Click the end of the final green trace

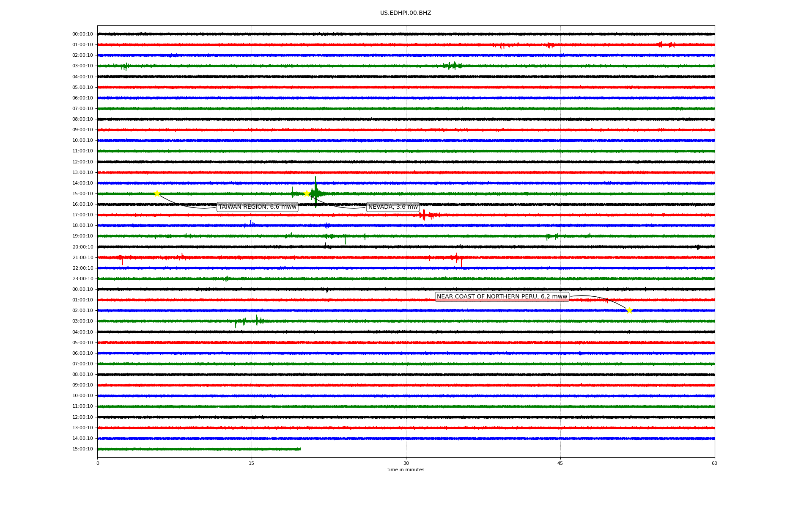click(x=300, y=449)
